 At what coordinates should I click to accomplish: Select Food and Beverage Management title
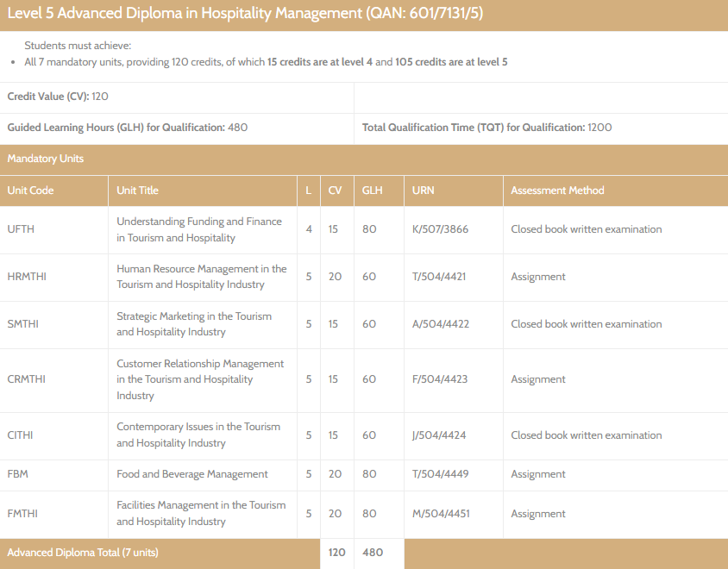point(192,474)
